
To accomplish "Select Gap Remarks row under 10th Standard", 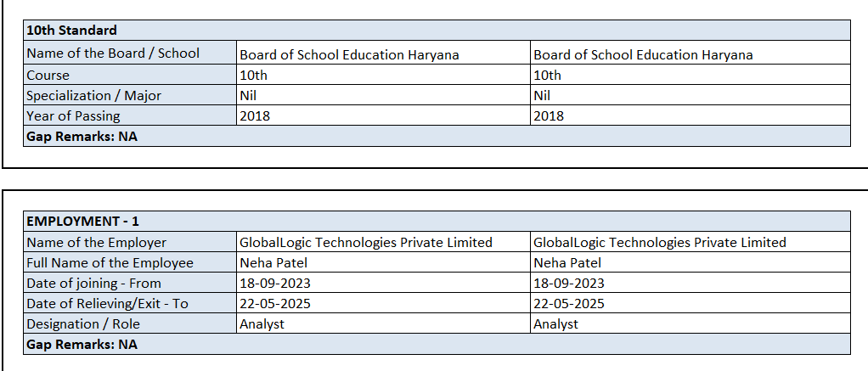I will click(x=82, y=136).
